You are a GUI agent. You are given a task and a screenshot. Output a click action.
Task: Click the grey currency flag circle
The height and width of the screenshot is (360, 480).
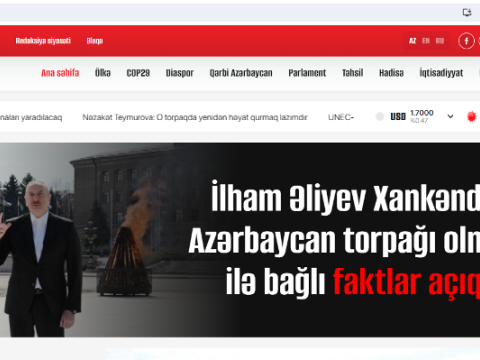click(x=380, y=117)
